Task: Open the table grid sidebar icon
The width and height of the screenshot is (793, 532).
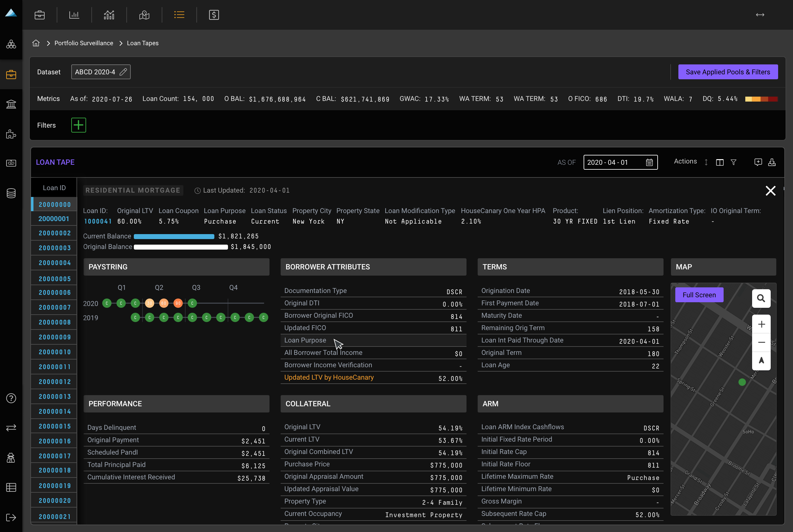Action: point(11,487)
